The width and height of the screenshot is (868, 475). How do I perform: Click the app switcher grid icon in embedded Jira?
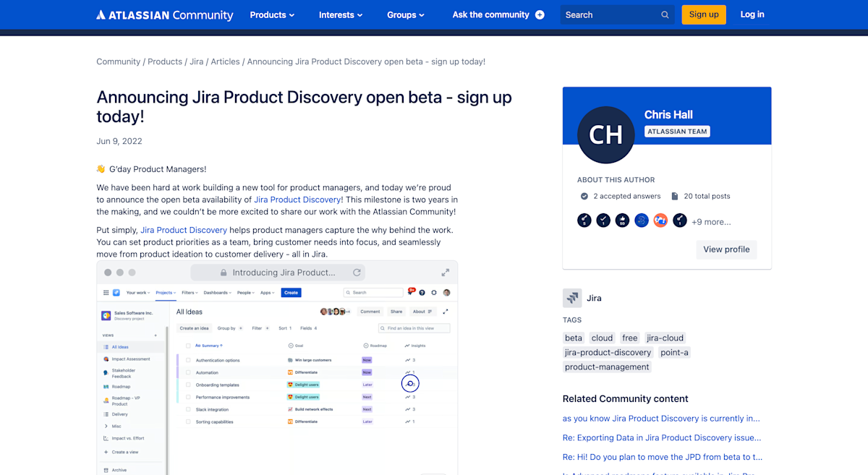(106, 293)
